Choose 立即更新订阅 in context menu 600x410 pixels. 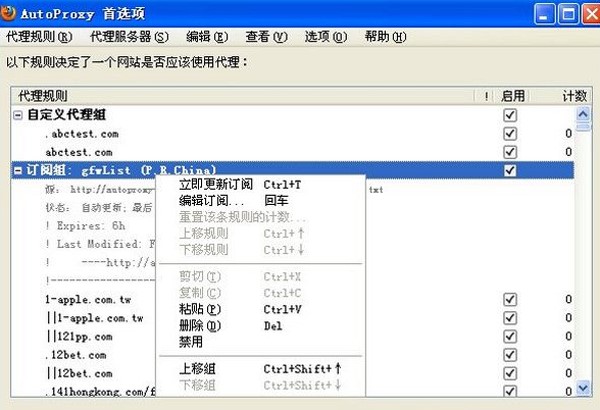click(x=260, y=185)
